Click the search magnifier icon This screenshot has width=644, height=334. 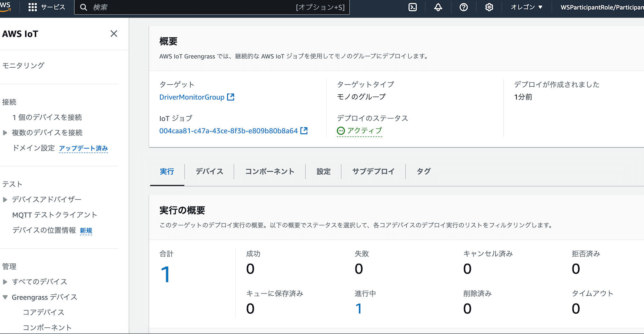83,7
